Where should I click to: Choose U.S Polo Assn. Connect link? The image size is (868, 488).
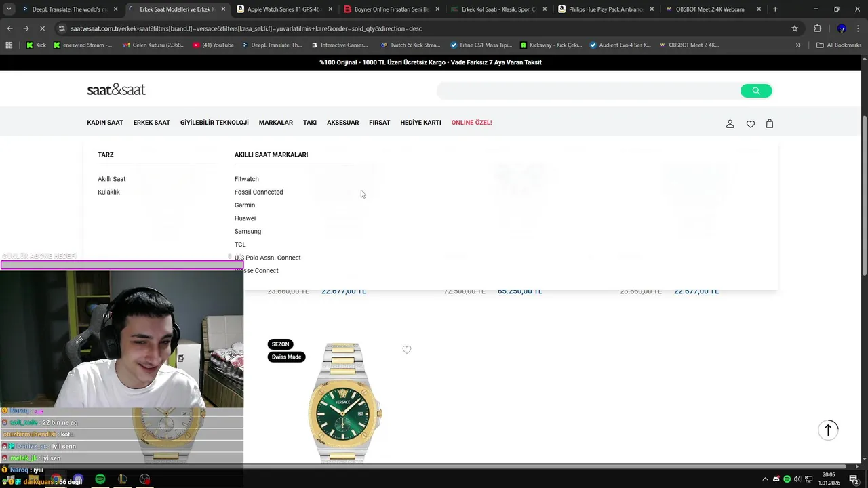click(268, 258)
